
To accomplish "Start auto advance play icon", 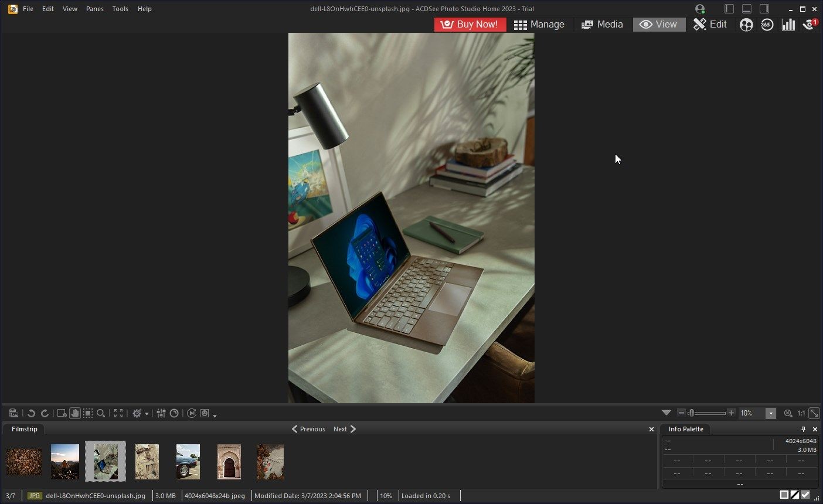I will click(192, 413).
